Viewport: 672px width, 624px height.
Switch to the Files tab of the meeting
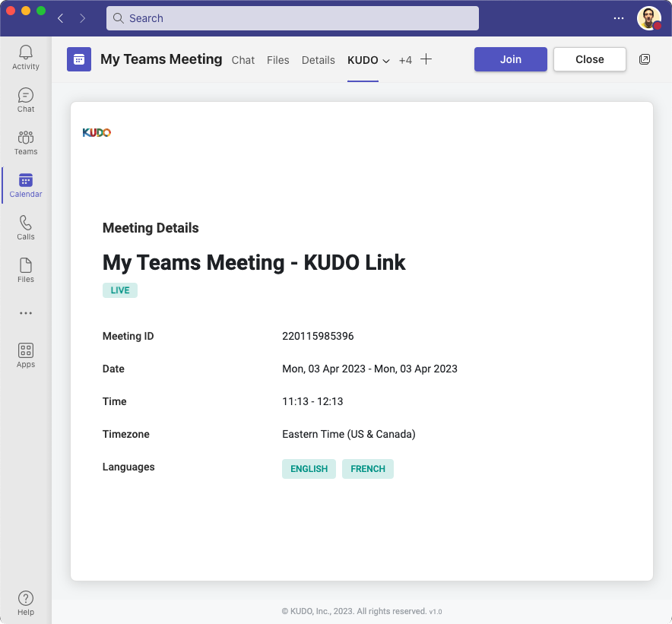(277, 60)
